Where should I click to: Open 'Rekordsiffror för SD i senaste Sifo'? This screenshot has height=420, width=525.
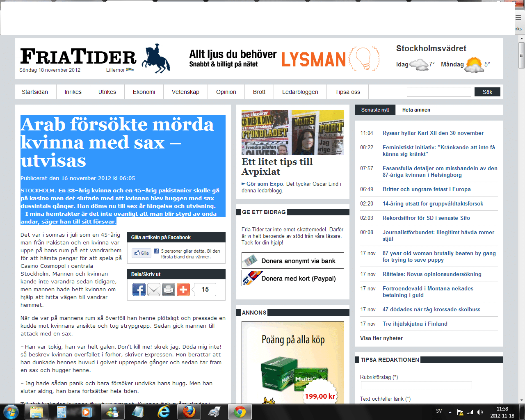pos(427,218)
